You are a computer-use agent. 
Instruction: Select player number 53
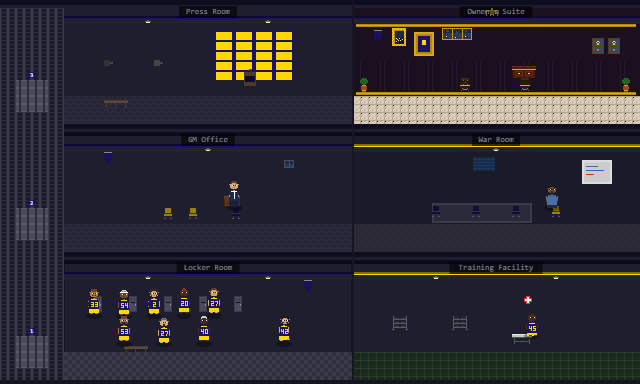pyautogui.click(x=124, y=330)
